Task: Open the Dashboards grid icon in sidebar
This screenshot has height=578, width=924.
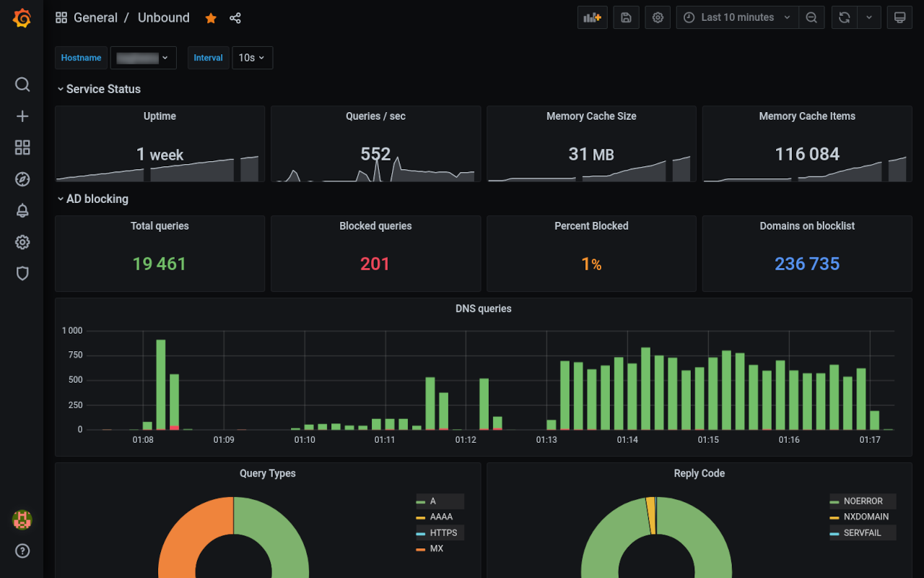Action: point(22,147)
